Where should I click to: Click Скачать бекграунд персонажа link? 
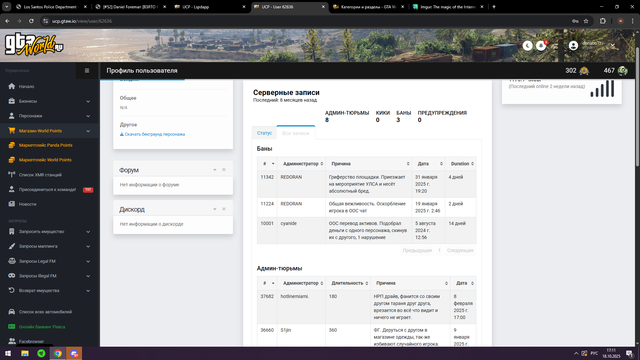(152, 134)
